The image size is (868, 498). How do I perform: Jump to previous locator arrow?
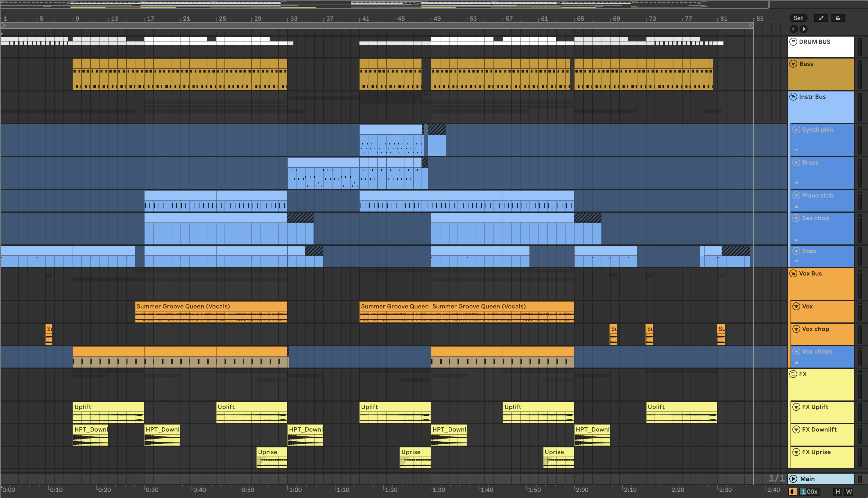pos(794,29)
